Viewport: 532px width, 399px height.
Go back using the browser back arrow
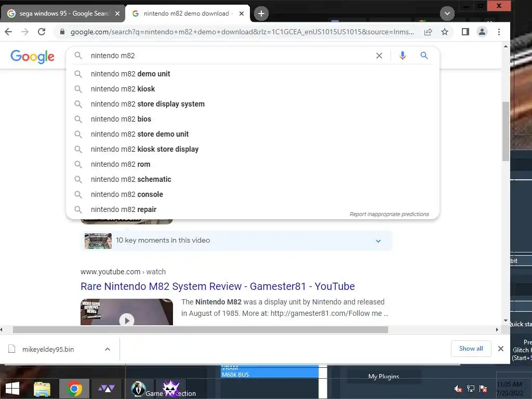[x=8, y=32]
